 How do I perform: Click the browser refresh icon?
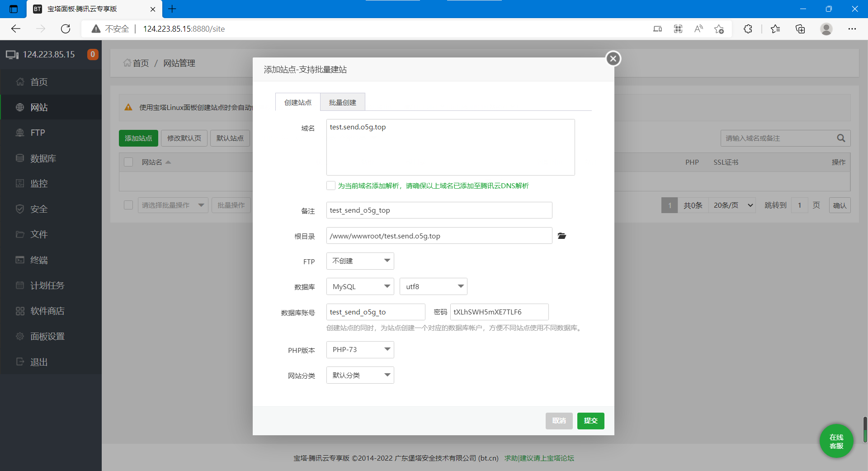(x=66, y=29)
